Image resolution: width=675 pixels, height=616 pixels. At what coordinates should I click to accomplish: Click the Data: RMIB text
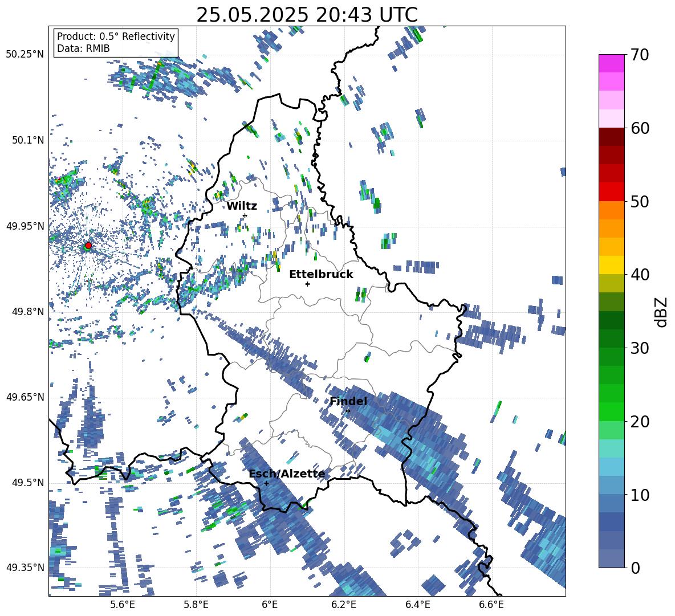tap(83, 48)
